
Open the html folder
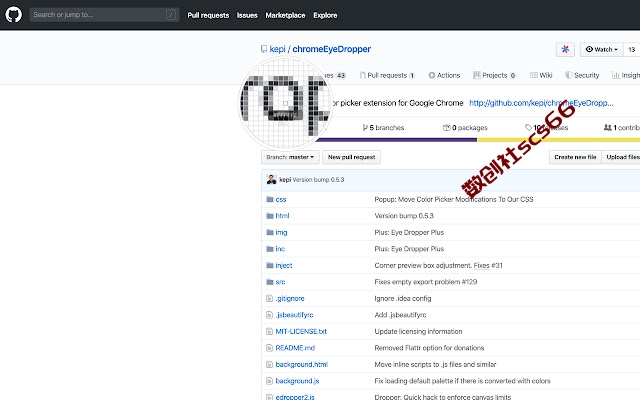[x=282, y=216]
